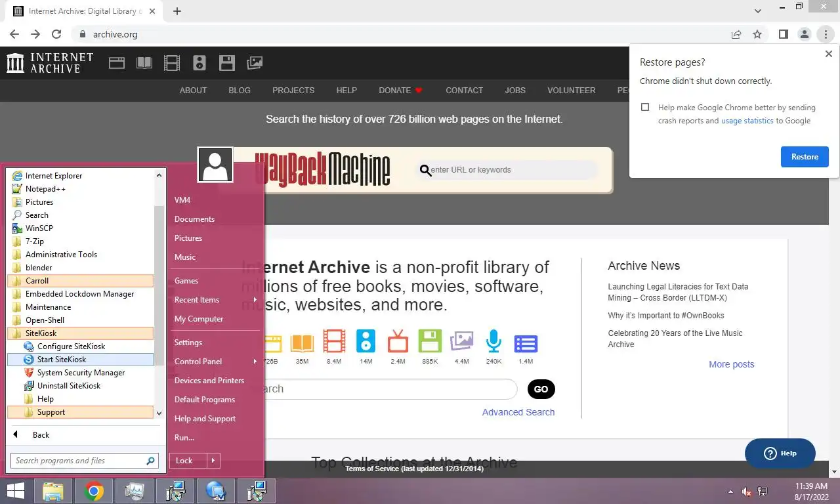Click the purple image icon labeled 4.4M

[462, 342]
